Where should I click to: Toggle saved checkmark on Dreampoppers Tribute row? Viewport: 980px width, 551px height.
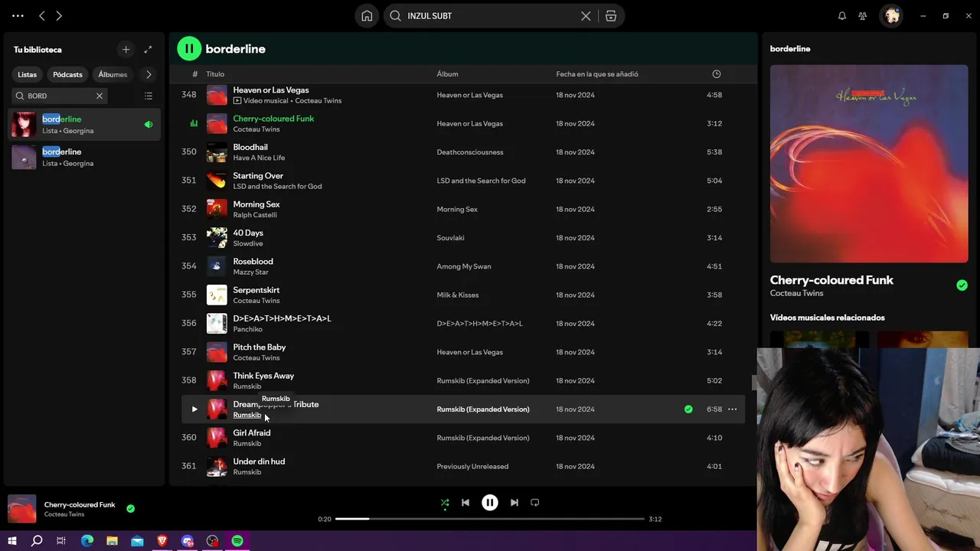[688, 409]
